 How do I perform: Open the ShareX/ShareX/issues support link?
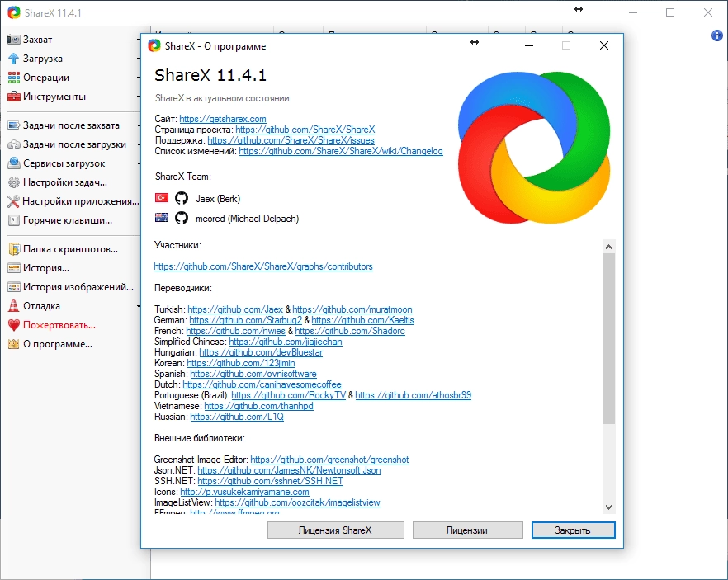[x=291, y=140]
